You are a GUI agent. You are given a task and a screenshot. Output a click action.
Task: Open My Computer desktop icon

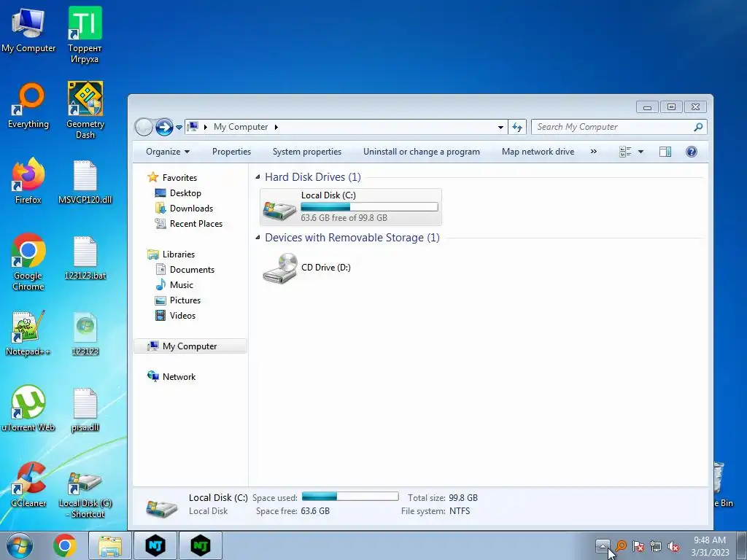click(x=28, y=31)
